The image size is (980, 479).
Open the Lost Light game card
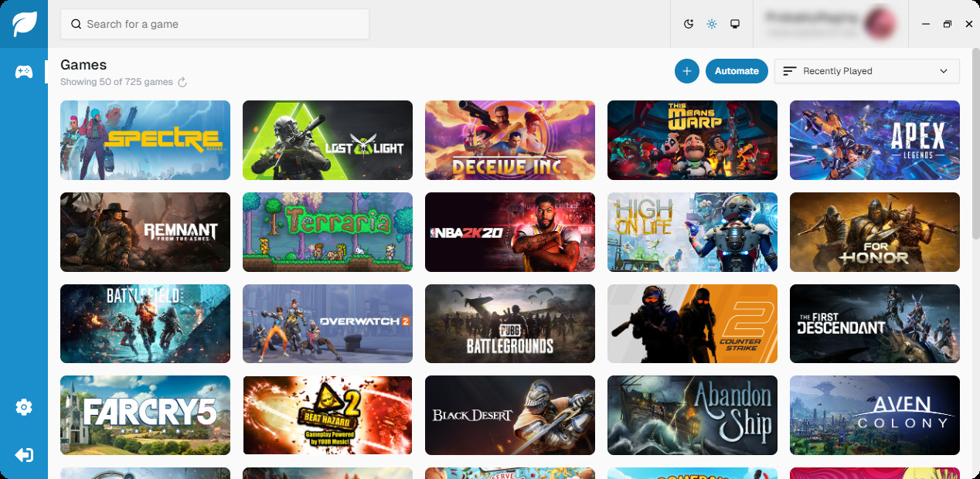328,141
